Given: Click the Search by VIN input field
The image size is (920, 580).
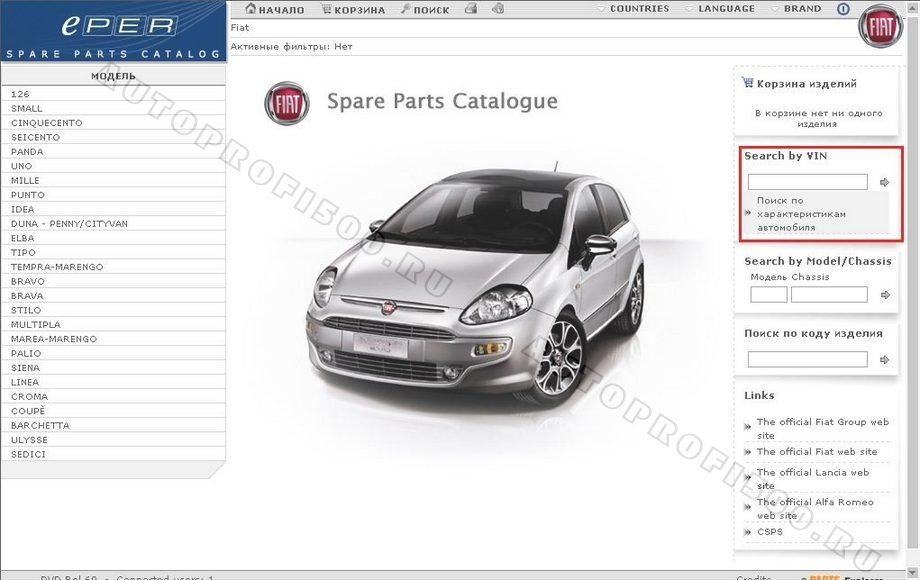Looking at the screenshot, I should [x=807, y=182].
